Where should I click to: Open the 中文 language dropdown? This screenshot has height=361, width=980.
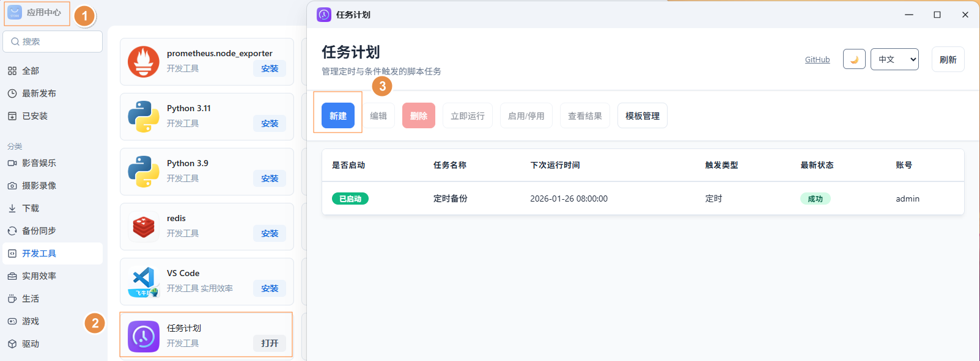click(x=894, y=59)
